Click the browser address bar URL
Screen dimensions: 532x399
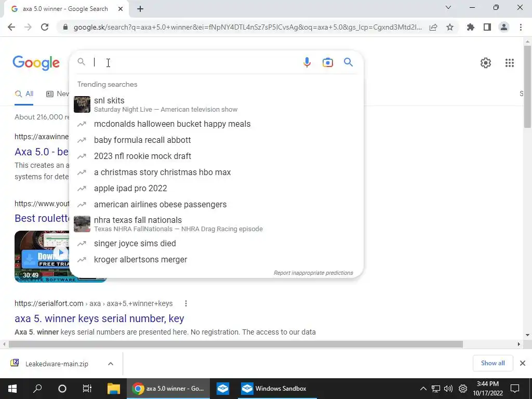pyautogui.click(x=247, y=27)
